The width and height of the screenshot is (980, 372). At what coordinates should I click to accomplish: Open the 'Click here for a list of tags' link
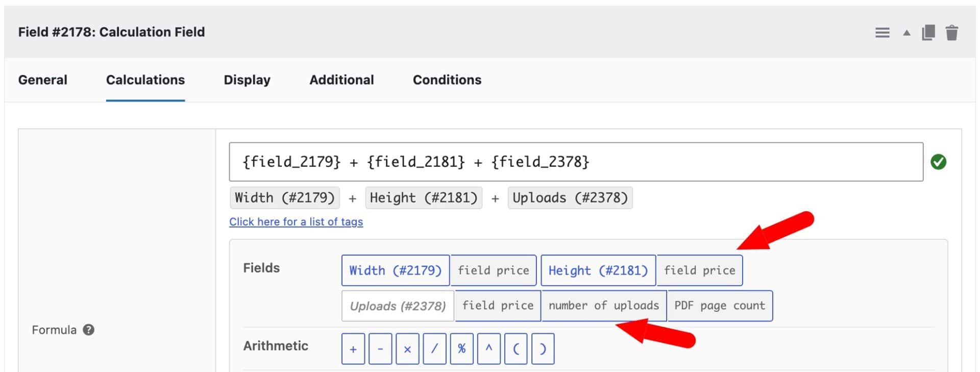[296, 222]
